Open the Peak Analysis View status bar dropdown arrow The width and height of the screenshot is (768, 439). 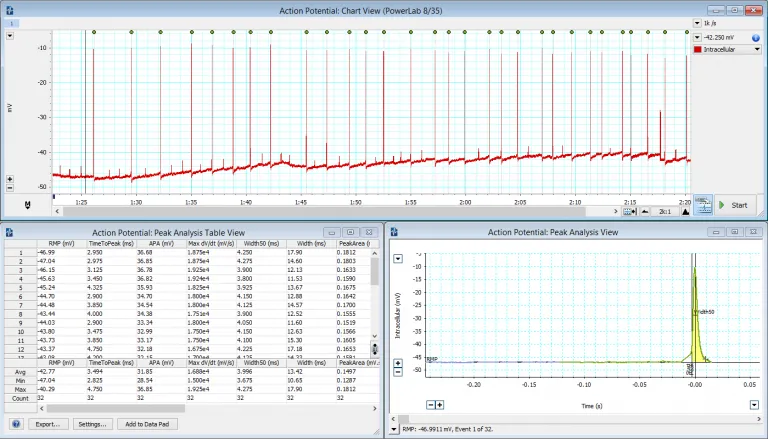tap(395, 429)
